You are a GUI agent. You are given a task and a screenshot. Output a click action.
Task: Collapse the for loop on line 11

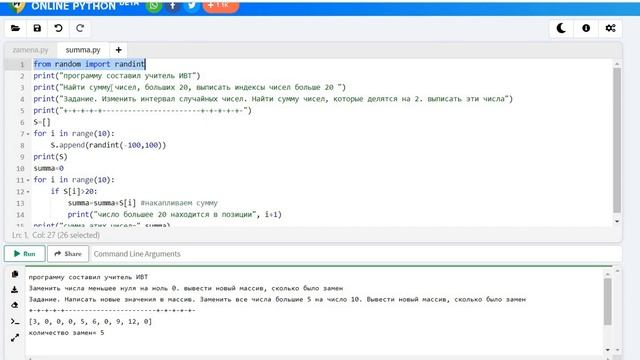(28, 180)
